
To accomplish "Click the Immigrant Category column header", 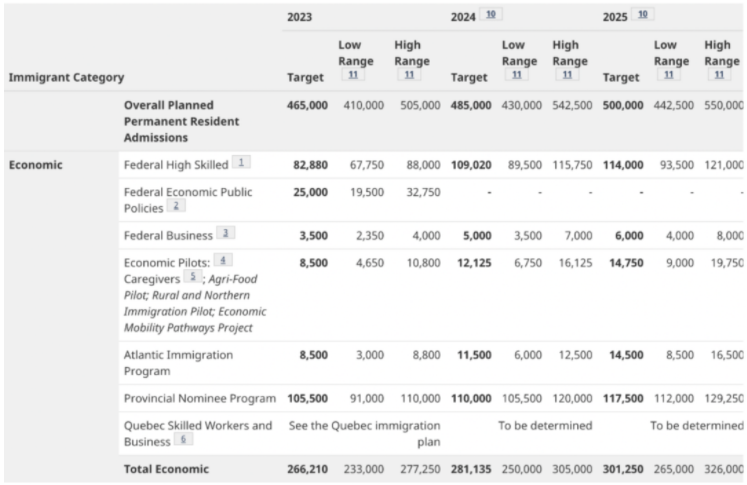I will click(x=66, y=77).
